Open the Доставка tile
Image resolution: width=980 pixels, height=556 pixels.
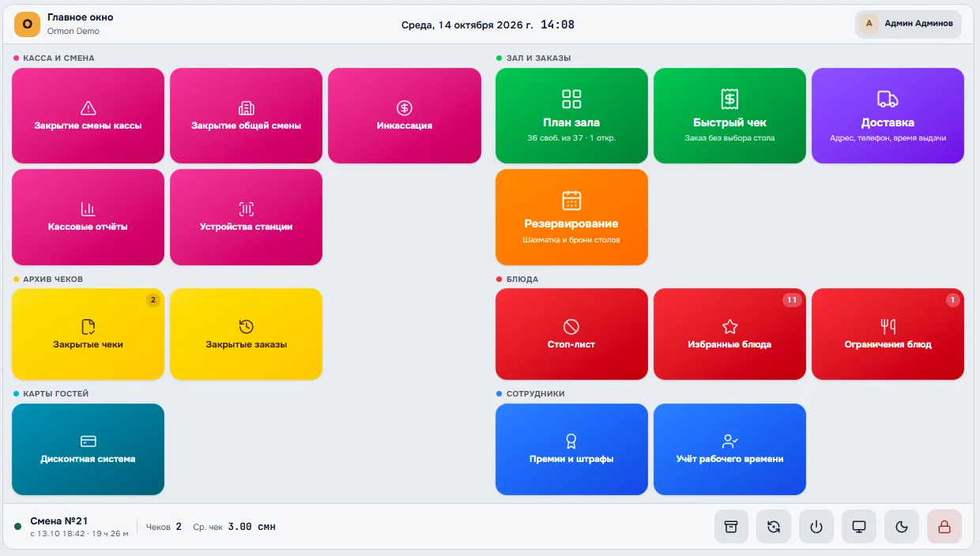[888, 115]
